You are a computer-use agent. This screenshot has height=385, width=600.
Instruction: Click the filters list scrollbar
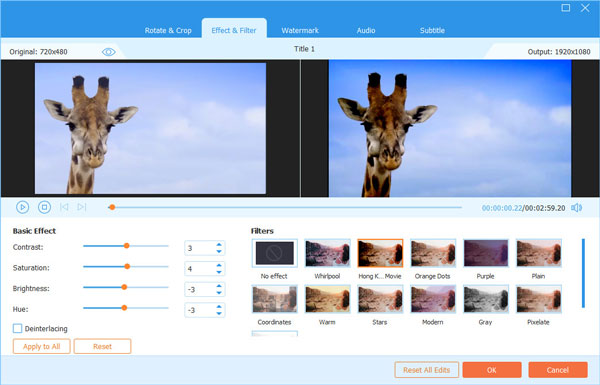point(583,273)
